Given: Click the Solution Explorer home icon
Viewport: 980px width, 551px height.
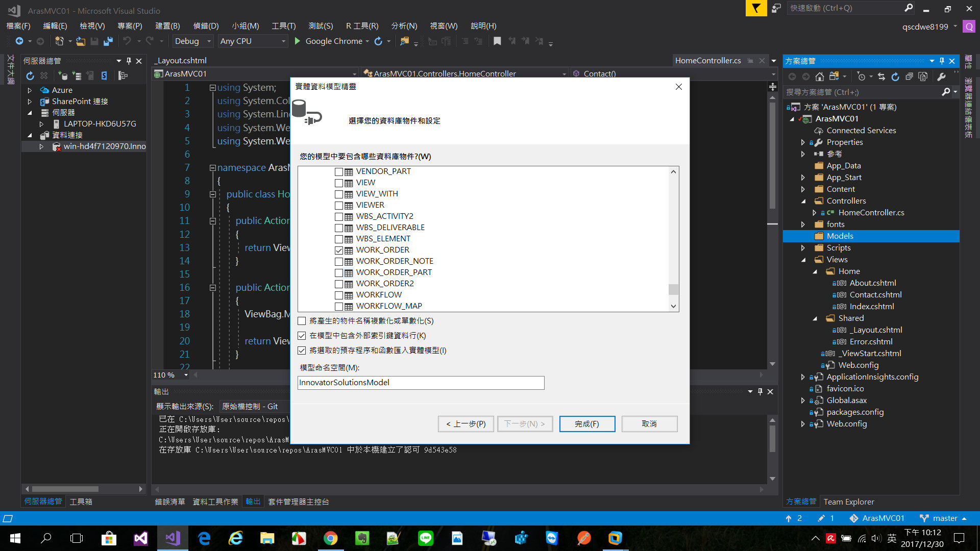Looking at the screenshot, I should coord(819,77).
